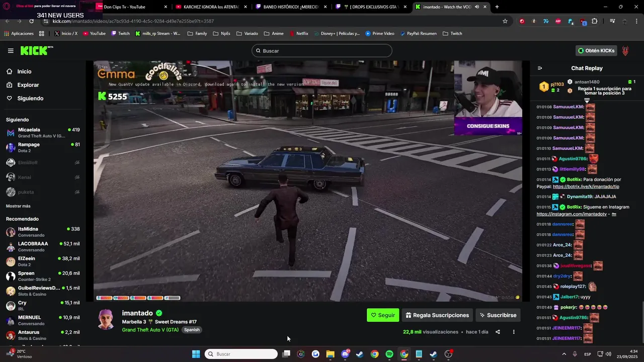Show hidden system tray icons
Image resolution: width=644 pixels, height=362 pixels.
563,354
